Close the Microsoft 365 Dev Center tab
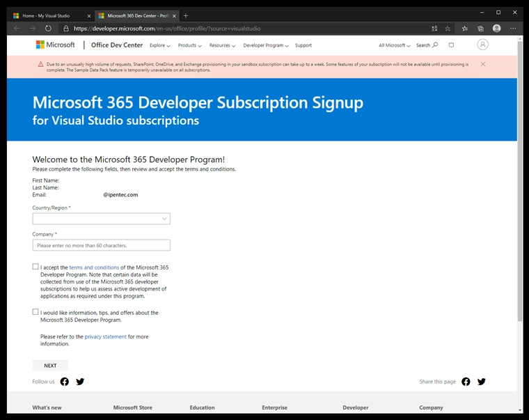Viewport: 529px width, 420px height. click(174, 16)
